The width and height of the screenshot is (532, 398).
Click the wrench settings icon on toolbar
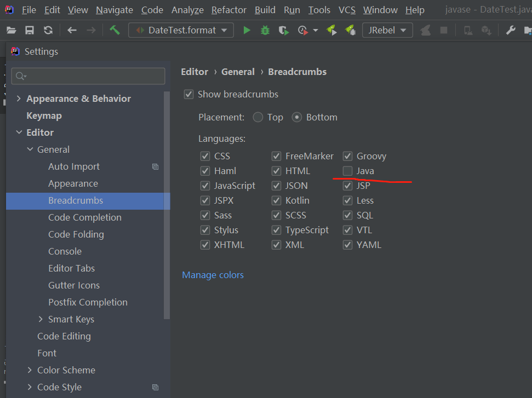[x=511, y=30]
